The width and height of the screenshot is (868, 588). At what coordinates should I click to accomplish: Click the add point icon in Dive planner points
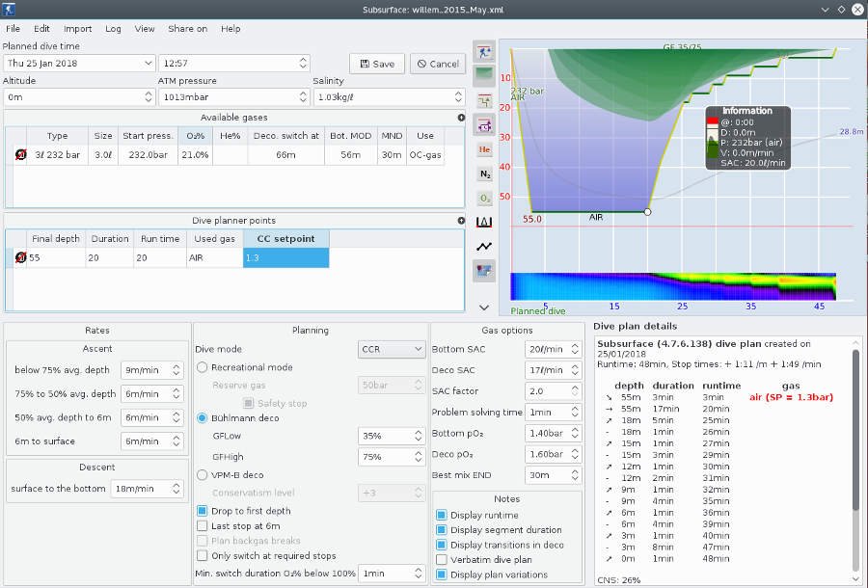[461, 221]
